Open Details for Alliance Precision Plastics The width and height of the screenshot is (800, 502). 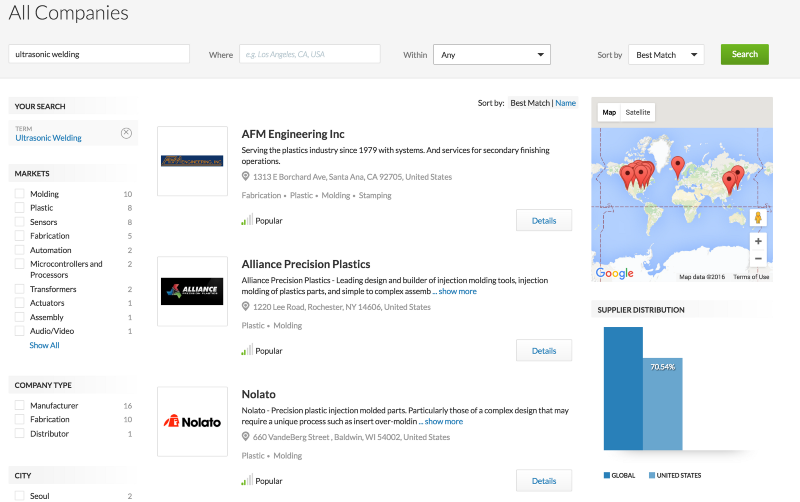(x=544, y=350)
